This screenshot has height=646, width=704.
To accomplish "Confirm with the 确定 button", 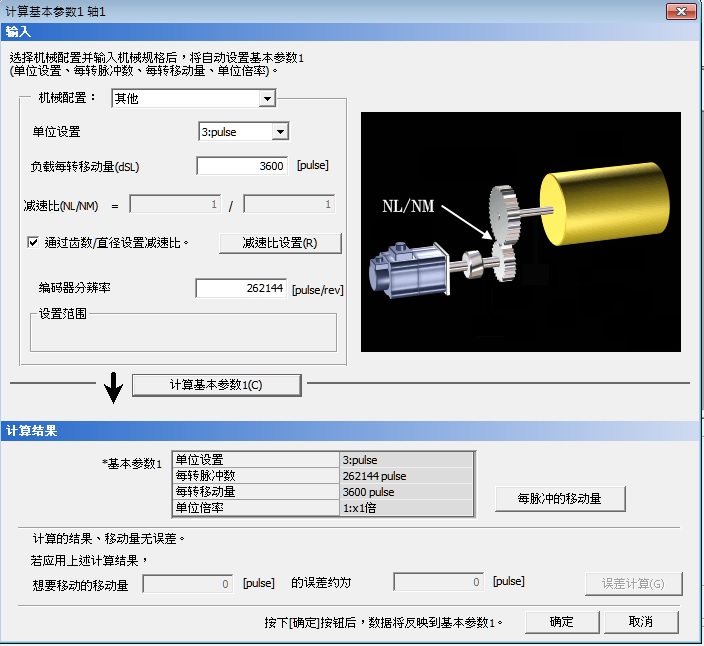I will [x=562, y=622].
